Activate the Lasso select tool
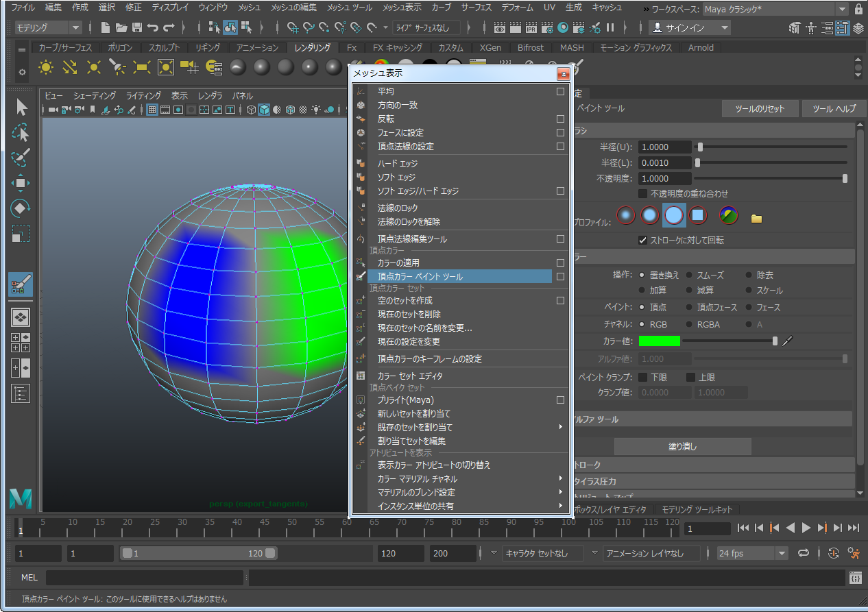This screenshot has width=868, height=612. pos(21,132)
